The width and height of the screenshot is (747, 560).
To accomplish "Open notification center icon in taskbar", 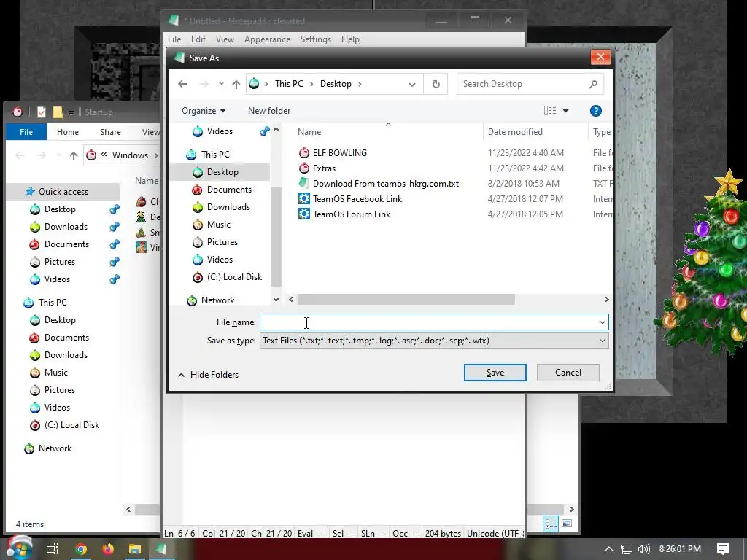I will [x=723, y=549].
